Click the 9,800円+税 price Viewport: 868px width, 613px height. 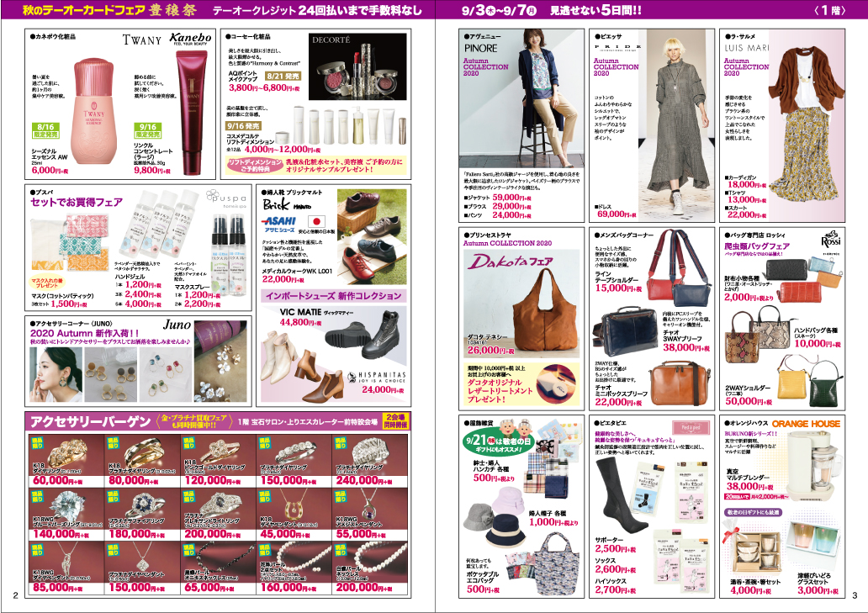(154, 171)
